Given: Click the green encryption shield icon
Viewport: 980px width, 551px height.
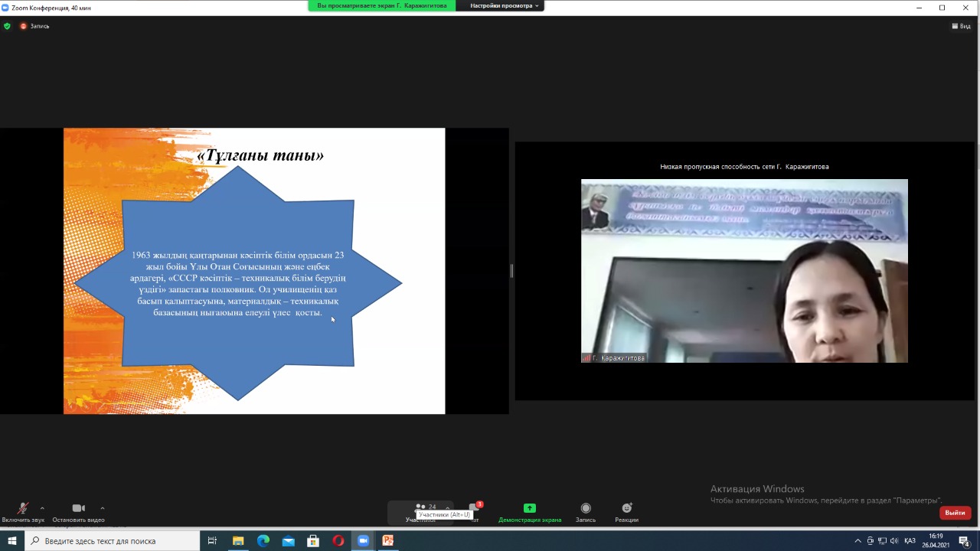Looking at the screenshot, I should (8, 26).
